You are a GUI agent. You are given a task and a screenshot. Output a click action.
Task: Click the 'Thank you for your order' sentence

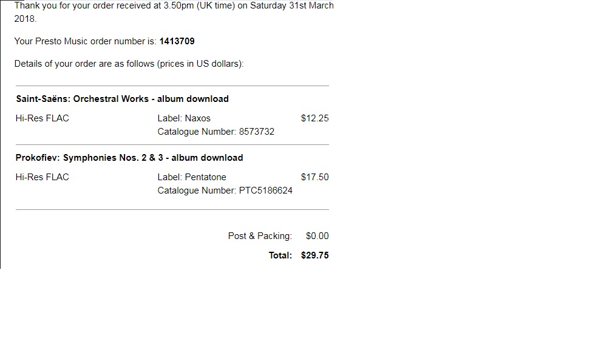coord(174,12)
